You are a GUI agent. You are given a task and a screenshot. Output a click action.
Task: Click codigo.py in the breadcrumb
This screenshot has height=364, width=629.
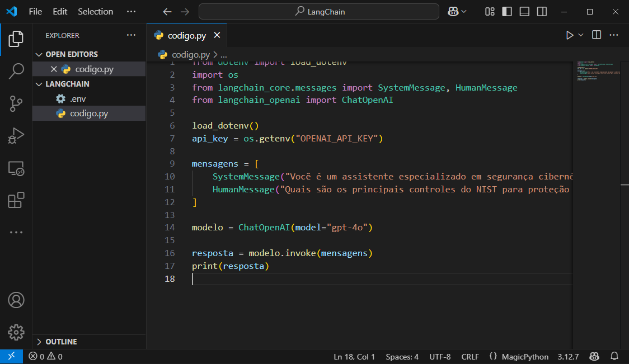click(x=190, y=55)
